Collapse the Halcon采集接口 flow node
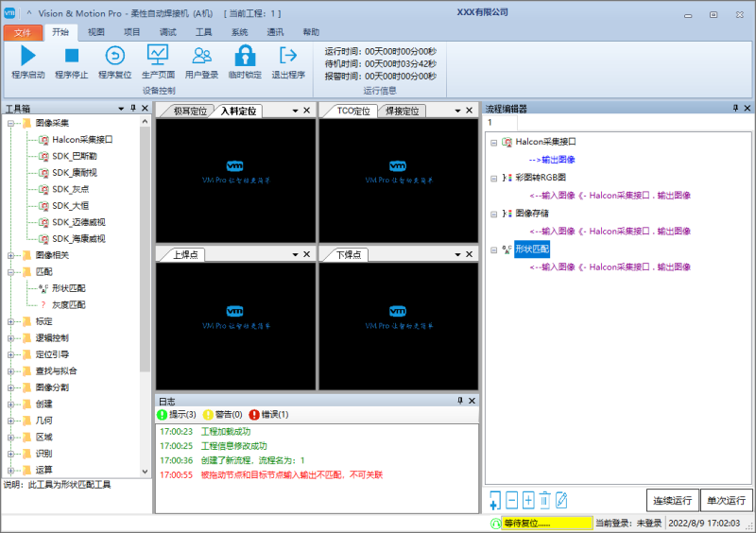 coord(494,142)
